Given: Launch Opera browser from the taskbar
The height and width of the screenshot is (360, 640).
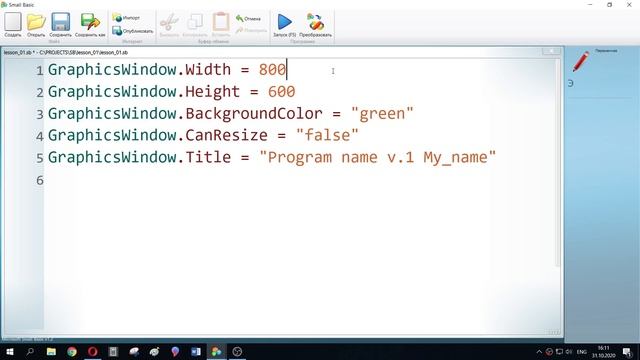Looking at the screenshot, I should [93, 351].
